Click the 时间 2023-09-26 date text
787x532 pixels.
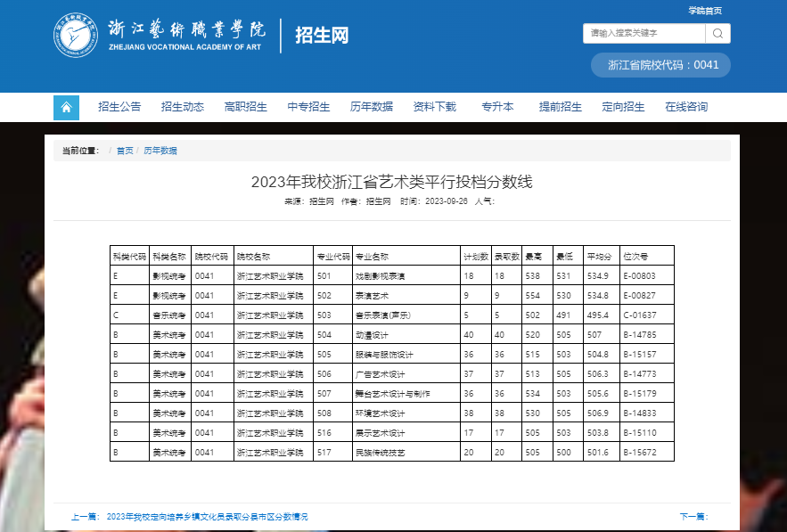pos(434,201)
